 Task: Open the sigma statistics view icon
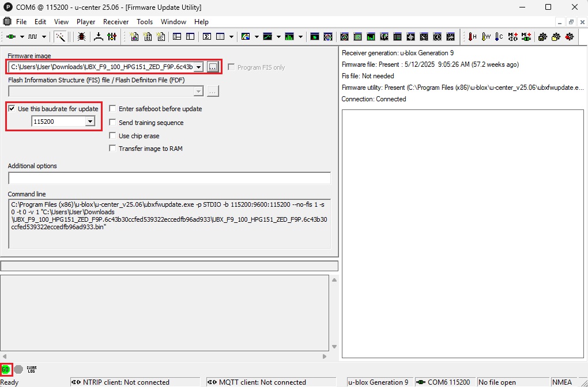[x=206, y=37]
